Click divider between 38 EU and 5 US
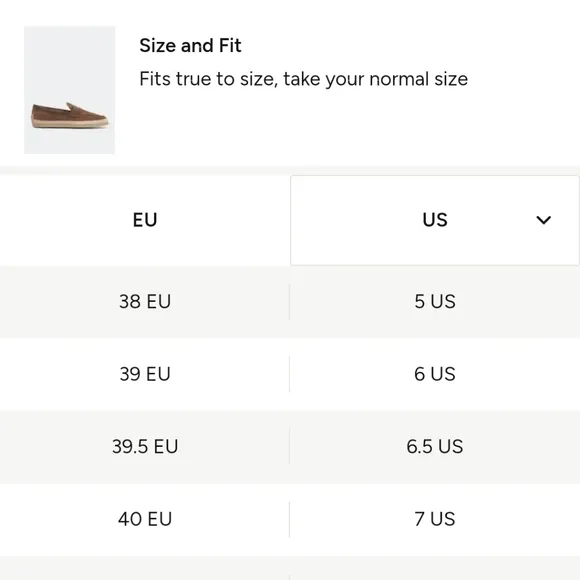This screenshot has height=580, width=580. (x=290, y=301)
